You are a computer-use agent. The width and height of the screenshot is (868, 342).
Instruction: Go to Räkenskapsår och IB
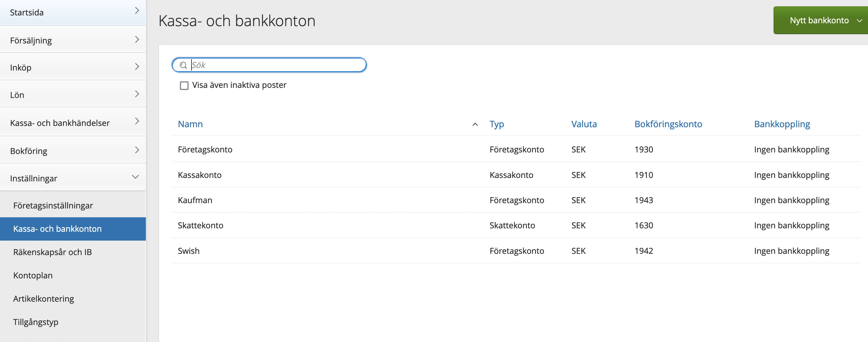click(x=53, y=252)
